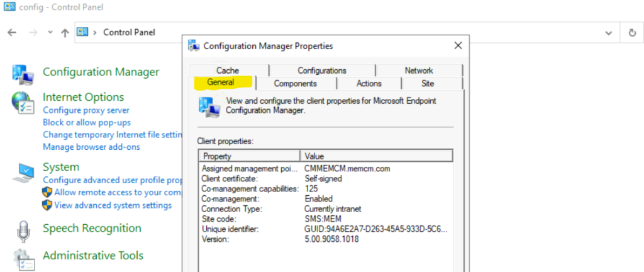This screenshot has height=272, width=644.
Task: Close the Configuration Manager Properties dialog
Action: tap(458, 45)
